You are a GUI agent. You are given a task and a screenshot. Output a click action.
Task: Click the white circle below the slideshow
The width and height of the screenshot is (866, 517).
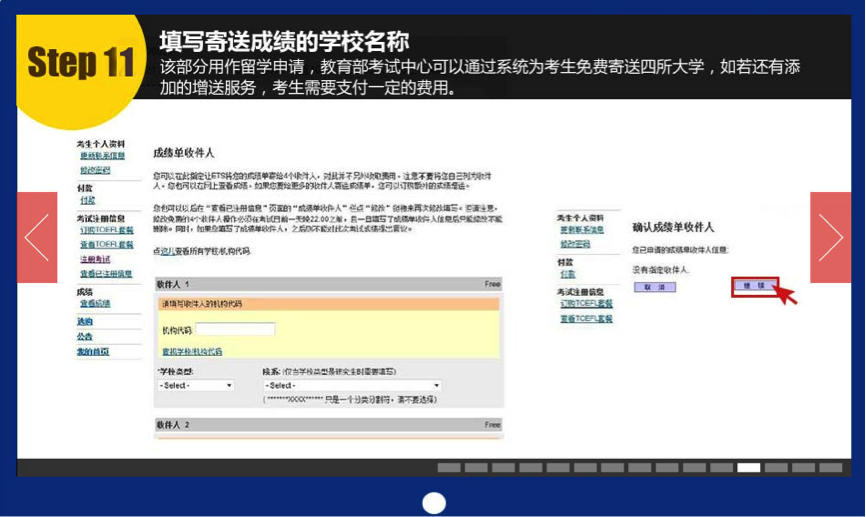click(x=433, y=503)
